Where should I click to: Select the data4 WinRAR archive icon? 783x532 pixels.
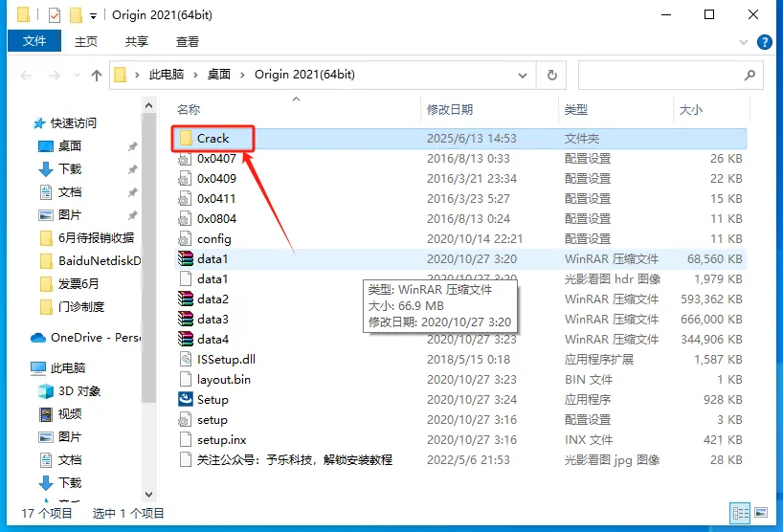point(186,340)
